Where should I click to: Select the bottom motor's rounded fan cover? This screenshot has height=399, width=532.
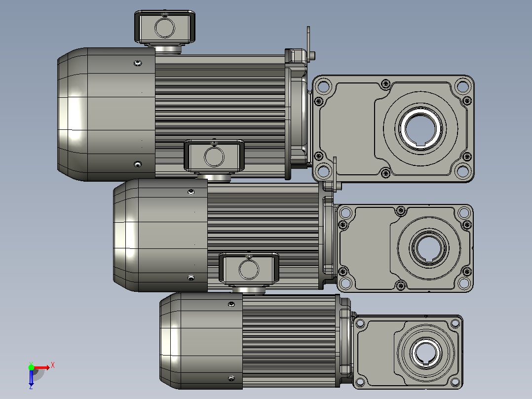[x=201, y=341]
